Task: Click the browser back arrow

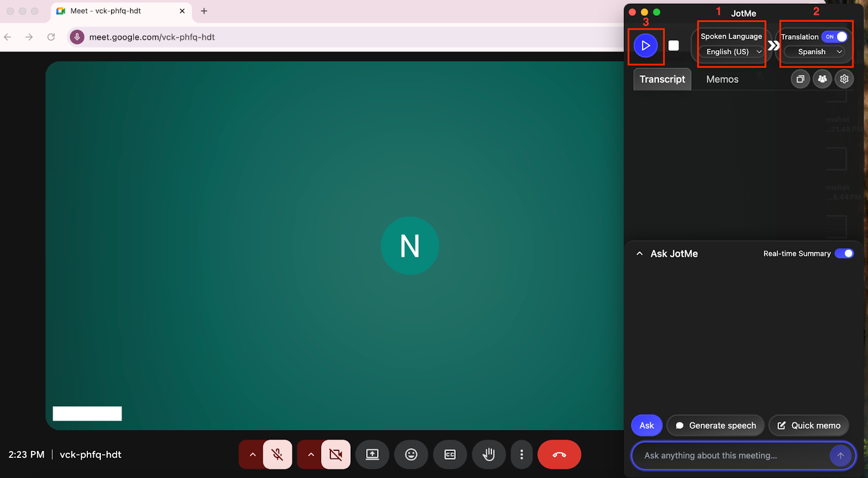Action: (8, 37)
